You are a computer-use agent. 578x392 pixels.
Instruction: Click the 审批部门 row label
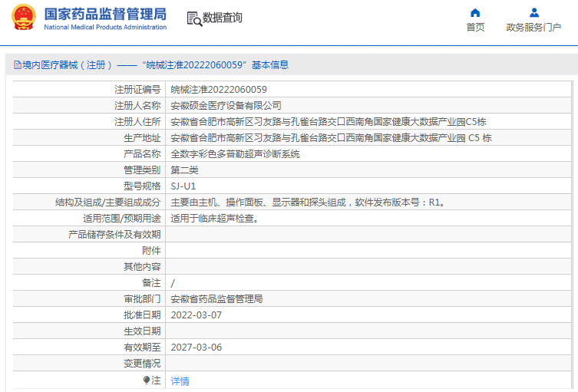142,299
